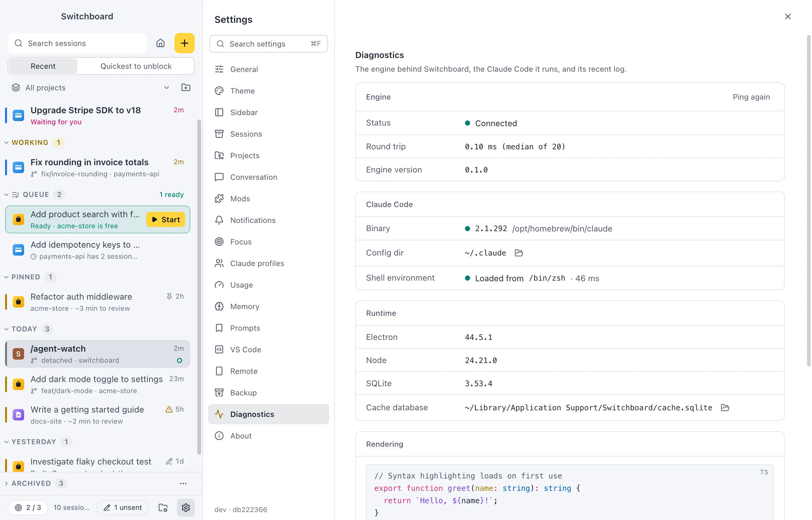The image size is (812, 520).
Task: Collapse the WORKING section
Action: [6, 142]
